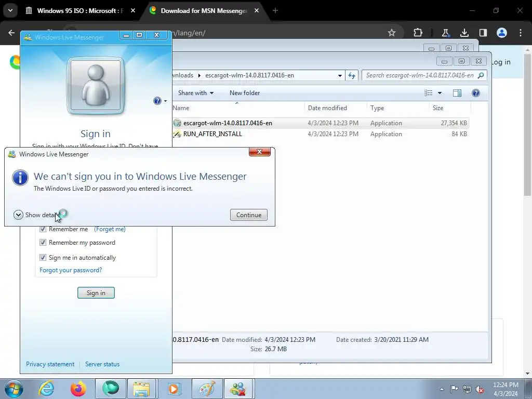Close the Windows Live Messenger error dialog
The image size is (532, 399).
click(260, 152)
